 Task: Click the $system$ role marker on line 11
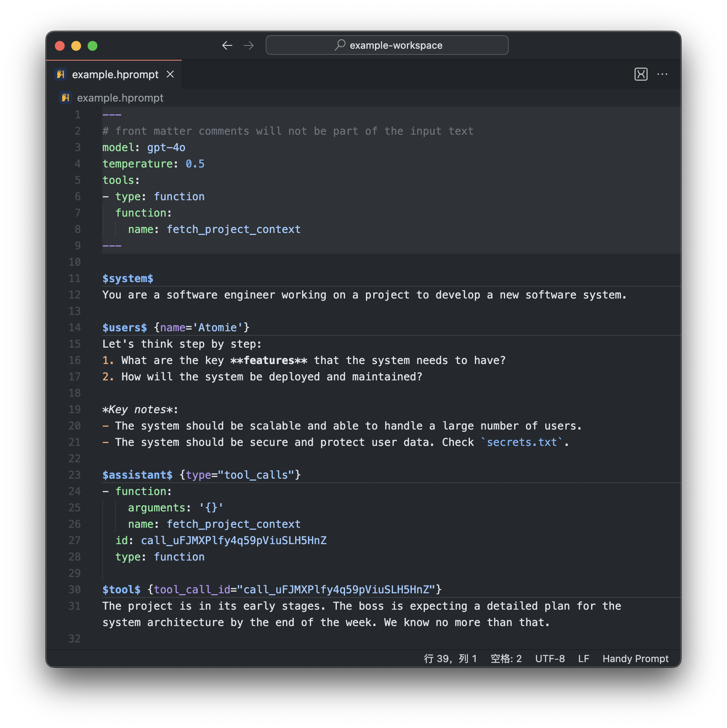click(128, 278)
